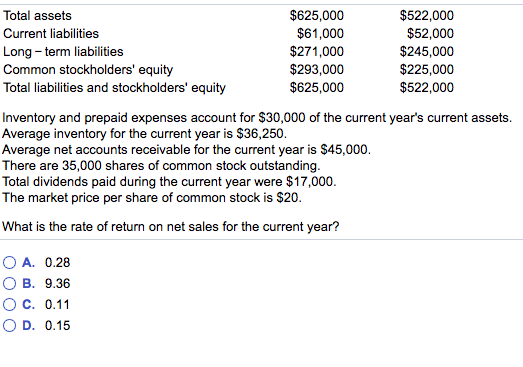Click the average inventory $36,250 sentence

(x=144, y=134)
